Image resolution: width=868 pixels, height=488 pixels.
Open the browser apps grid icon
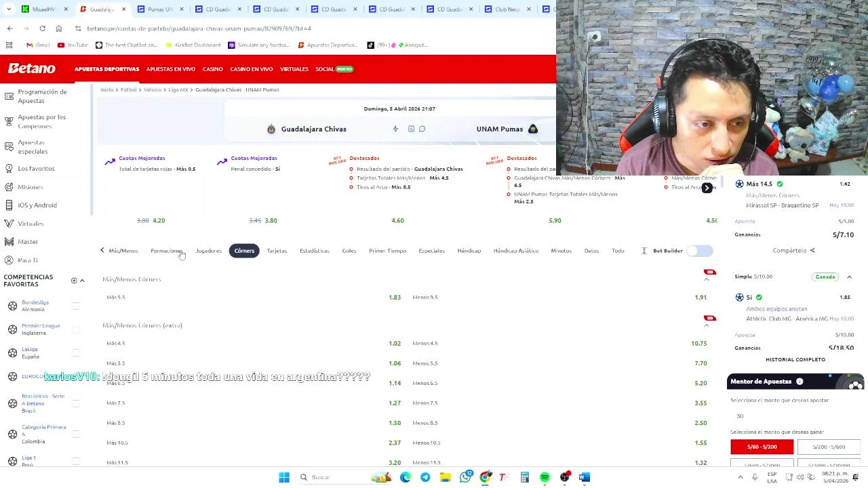click(9, 45)
